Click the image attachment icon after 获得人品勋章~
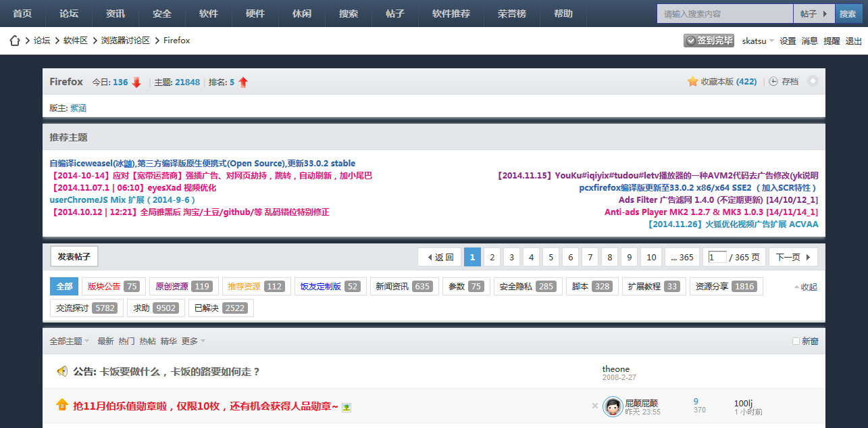This screenshot has width=868, height=428. tap(347, 407)
